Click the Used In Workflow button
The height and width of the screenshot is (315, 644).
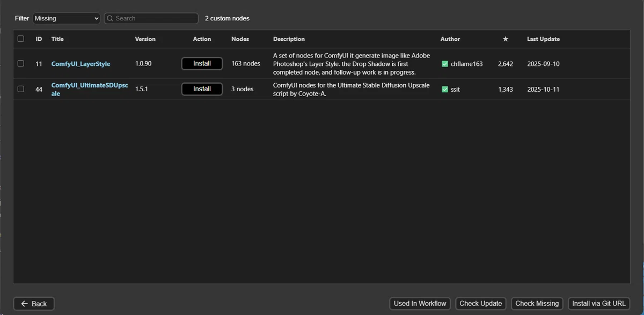point(420,304)
